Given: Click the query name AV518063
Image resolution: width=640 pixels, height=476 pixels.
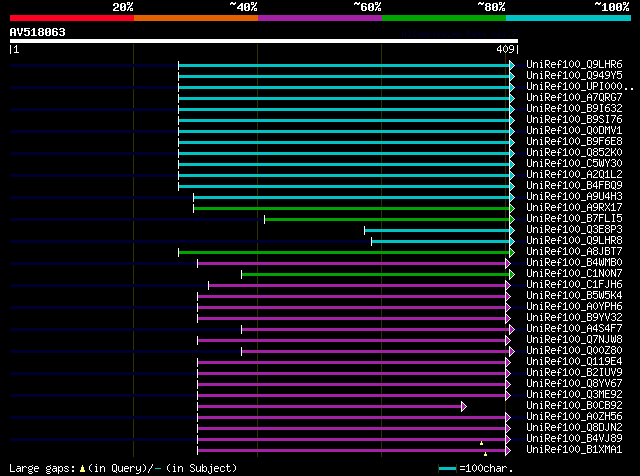Looking at the screenshot, I should (x=38, y=32).
